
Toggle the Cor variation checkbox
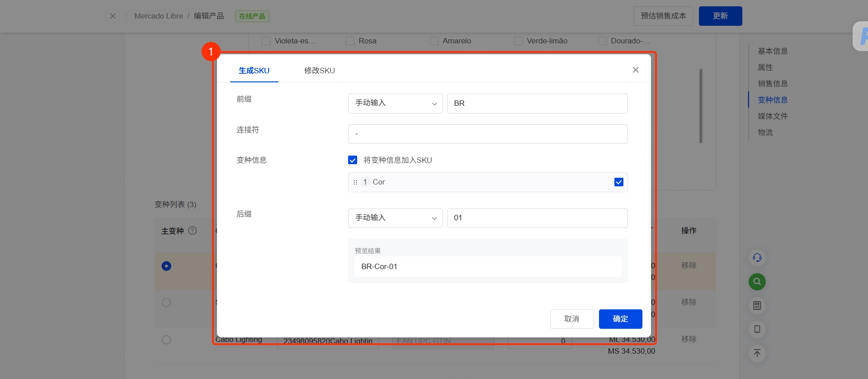pos(619,182)
